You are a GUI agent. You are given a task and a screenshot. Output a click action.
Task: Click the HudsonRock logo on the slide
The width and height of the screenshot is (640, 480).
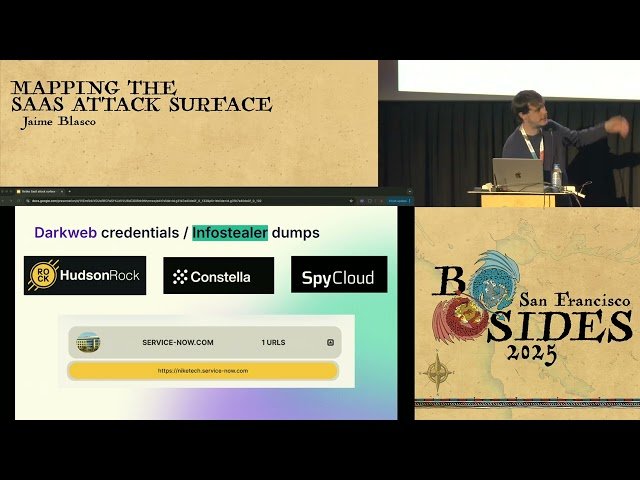coord(85,275)
